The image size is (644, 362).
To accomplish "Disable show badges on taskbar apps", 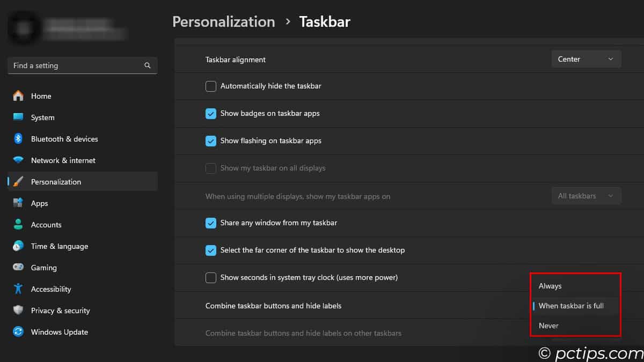I will pyautogui.click(x=210, y=114).
